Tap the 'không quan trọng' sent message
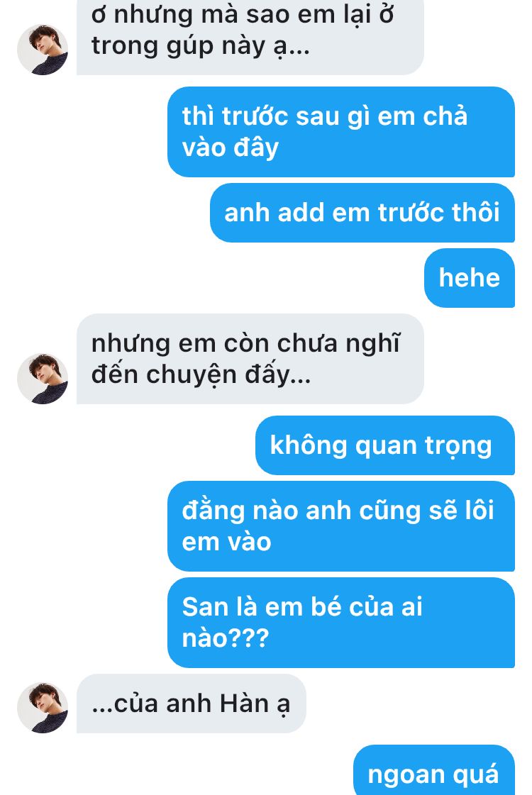The width and height of the screenshot is (532, 795). [385, 445]
